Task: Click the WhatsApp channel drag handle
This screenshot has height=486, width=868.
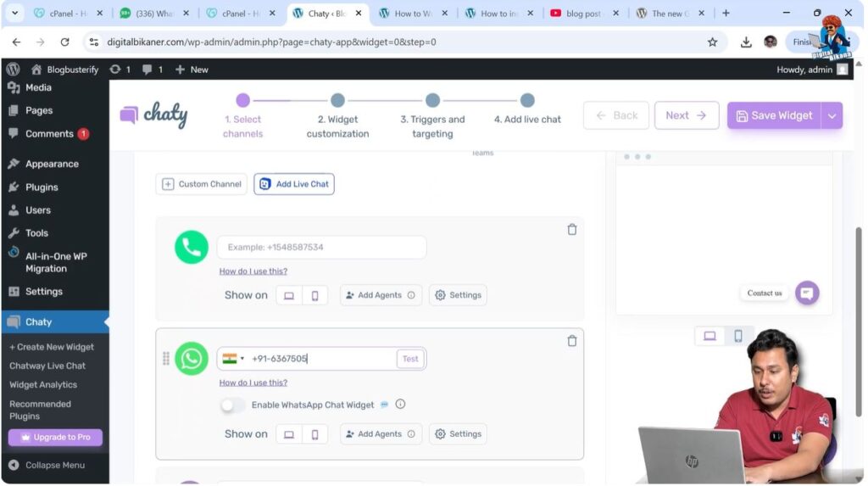Action: (x=165, y=359)
